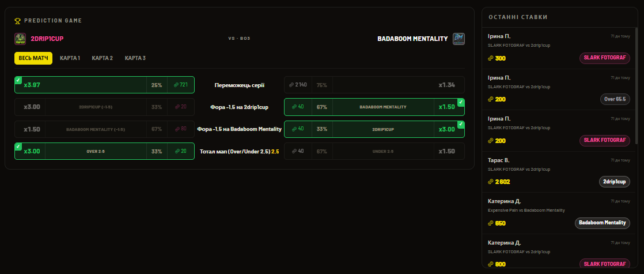Select the ВЕСЬ МАТЧ tab
The image size is (644, 274).
[33, 58]
